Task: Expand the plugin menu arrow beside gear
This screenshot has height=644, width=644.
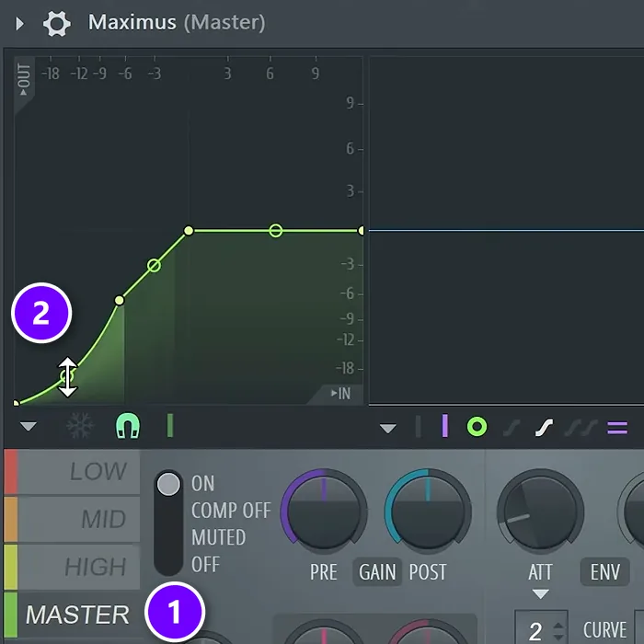Action: coord(19,23)
